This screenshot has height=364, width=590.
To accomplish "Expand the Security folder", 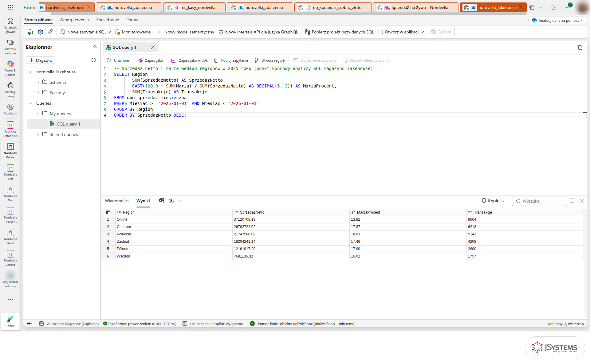I will pyautogui.click(x=38, y=93).
